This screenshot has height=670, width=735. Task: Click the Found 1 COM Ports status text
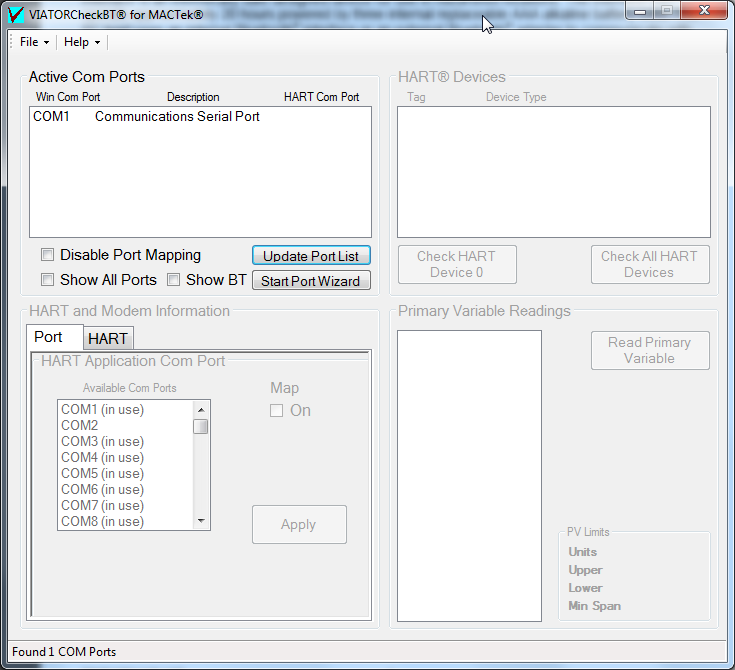point(64,652)
